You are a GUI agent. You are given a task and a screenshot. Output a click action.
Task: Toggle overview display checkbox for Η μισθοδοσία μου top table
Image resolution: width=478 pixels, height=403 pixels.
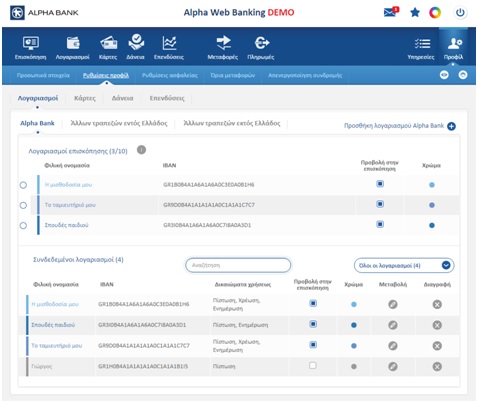click(x=380, y=184)
